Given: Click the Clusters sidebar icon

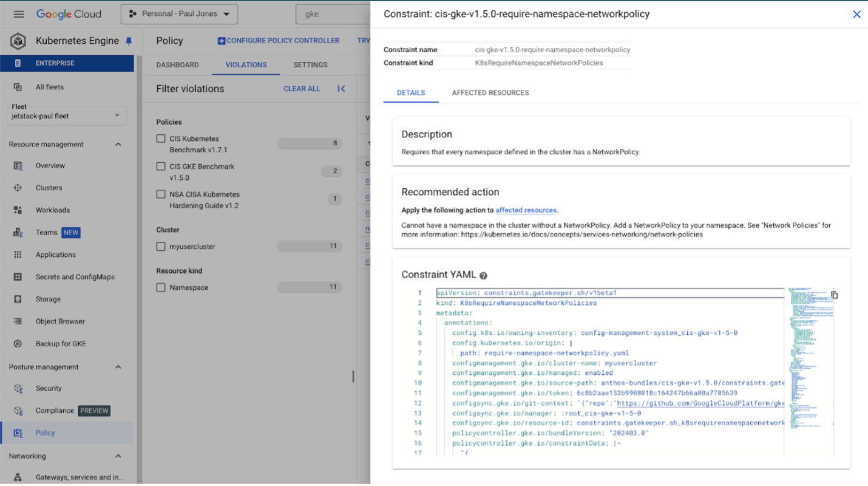Looking at the screenshot, I should [x=18, y=188].
